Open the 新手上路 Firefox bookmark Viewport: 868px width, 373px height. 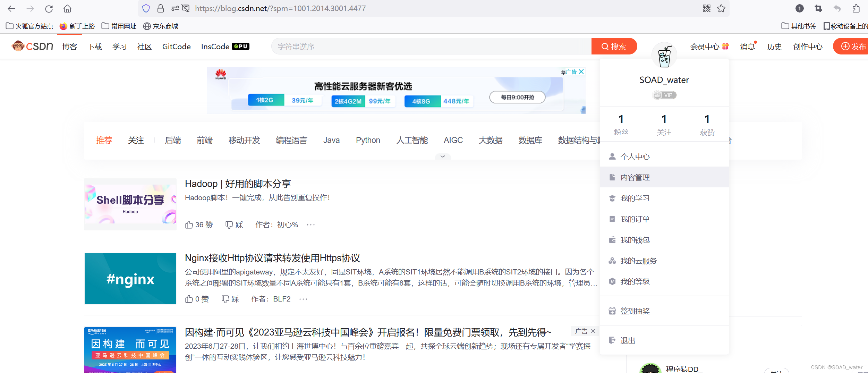(x=77, y=26)
